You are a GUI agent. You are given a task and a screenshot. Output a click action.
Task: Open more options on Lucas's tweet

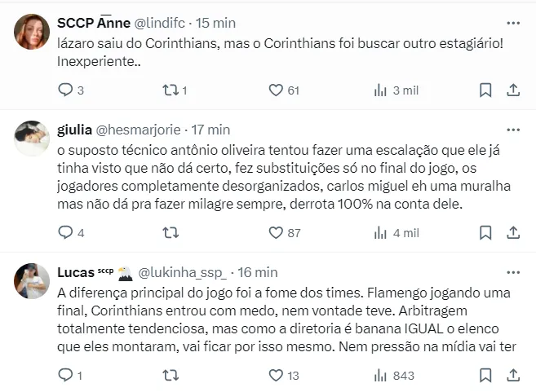pyautogui.click(x=513, y=273)
